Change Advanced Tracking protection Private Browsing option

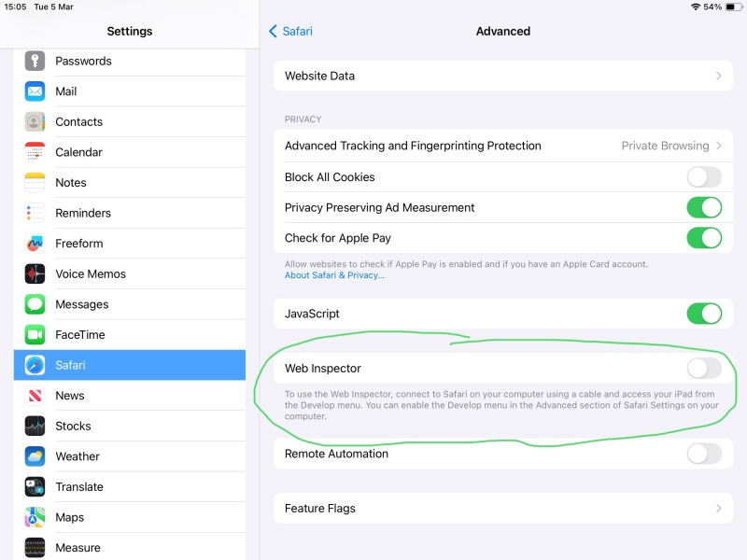tap(671, 146)
